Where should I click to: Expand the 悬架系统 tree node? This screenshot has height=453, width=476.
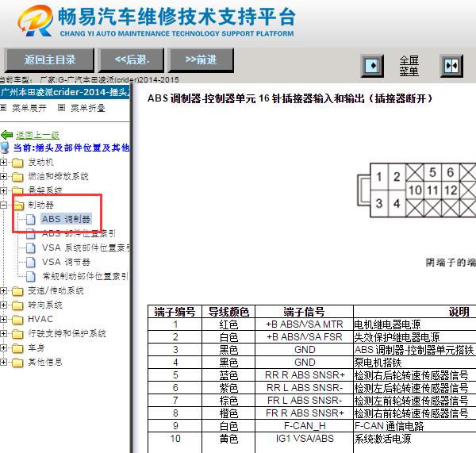click(3, 190)
